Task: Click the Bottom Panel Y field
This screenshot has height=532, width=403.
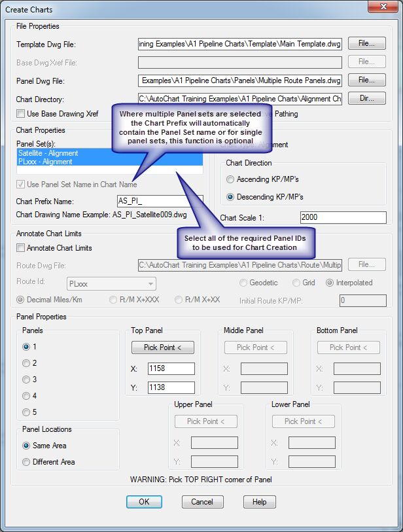Action: click(357, 388)
